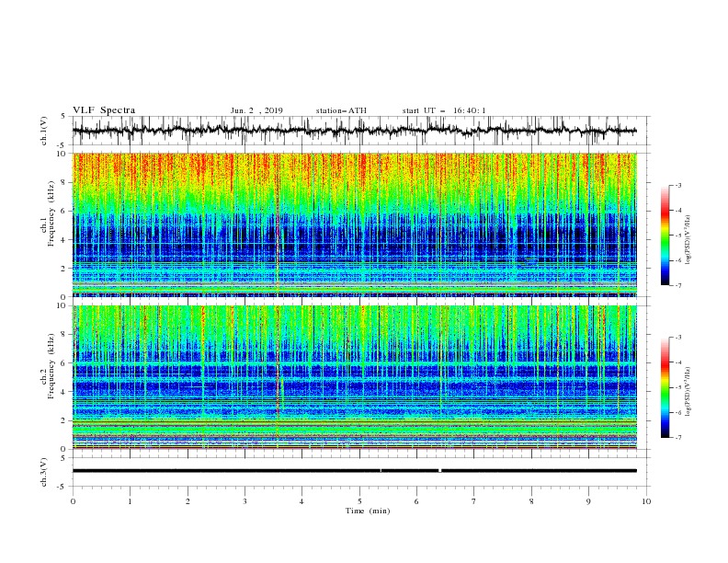This screenshot has width=728, height=563.
Task: Click the 'Time (min)' axis title
Action: (x=368, y=511)
